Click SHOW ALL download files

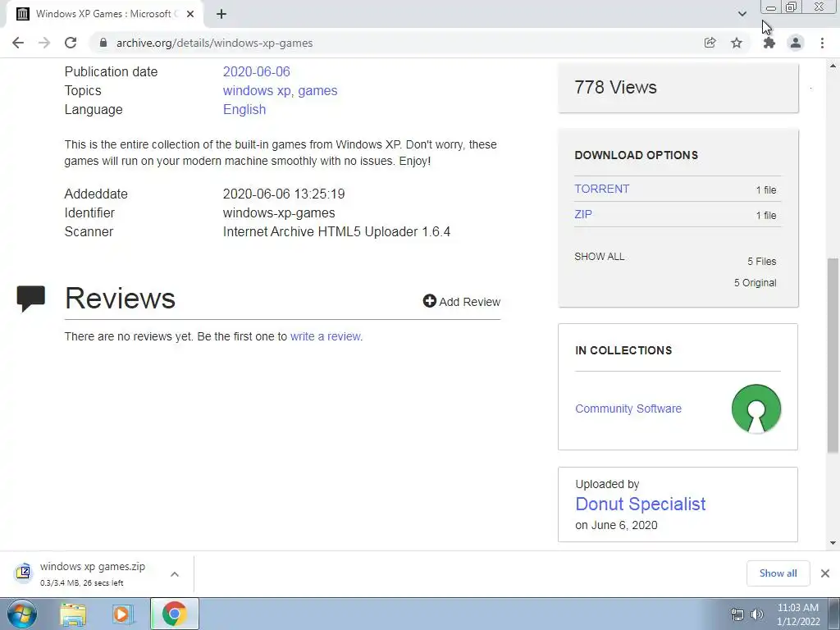(x=599, y=257)
